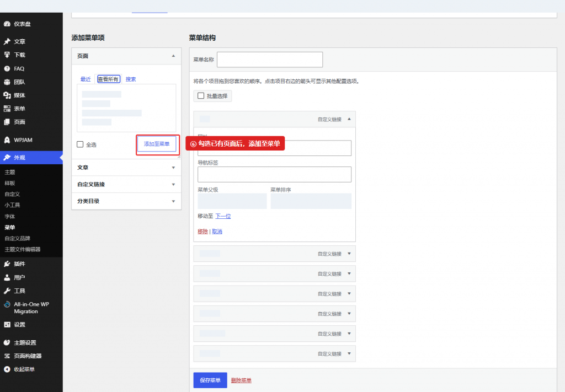This screenshot has height=392, width=565.
Task: Click the 删除菜单 link
Action: (241, 380)
